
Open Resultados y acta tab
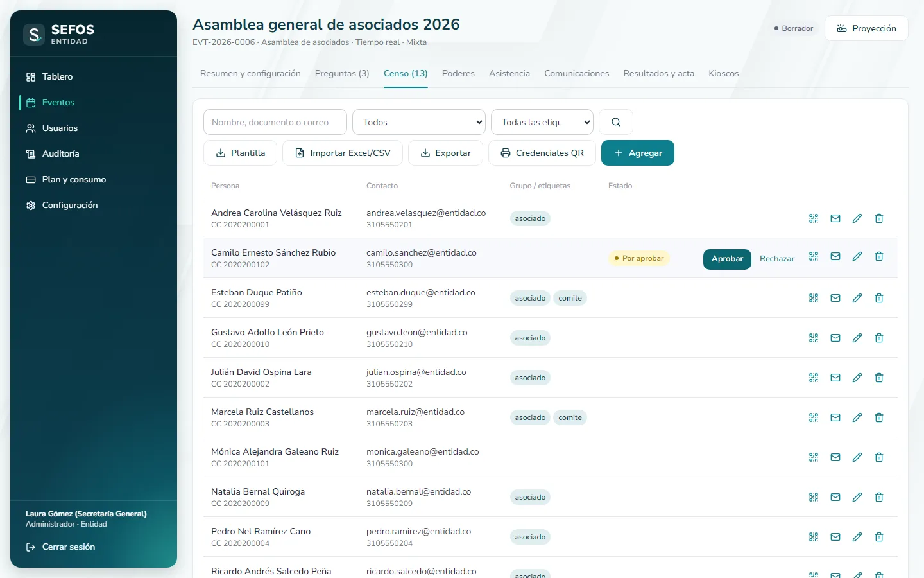(x=659, y=74)
